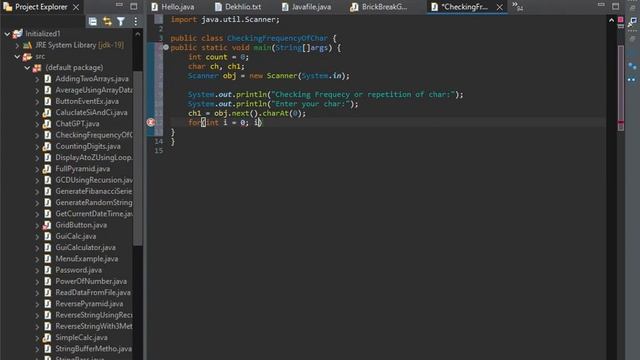Minimize the editor area

pos(601,5)
